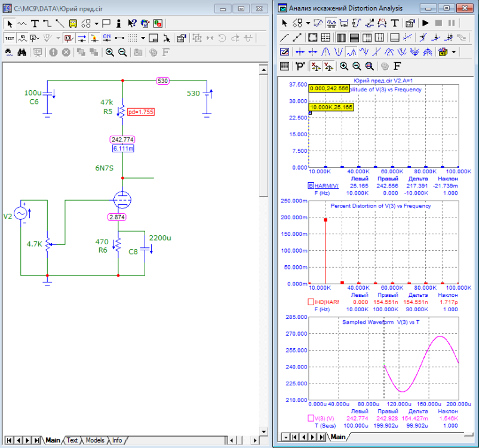Viewport: 479px width, 448px height.
Task: Toggle the V(3) waveform curve checkbox
Action: [311, 418]
